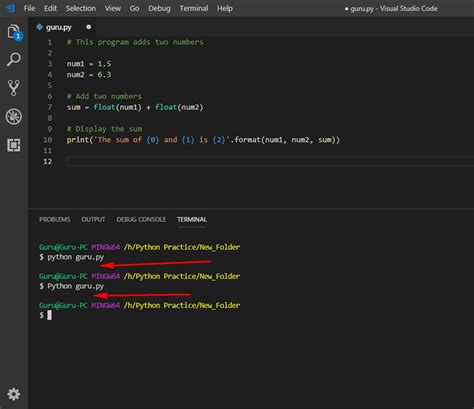Image resolution: width=474 pixels, height=409 pixels.
Task: Select the guru.py editor tab
Action: pos(62,27)
